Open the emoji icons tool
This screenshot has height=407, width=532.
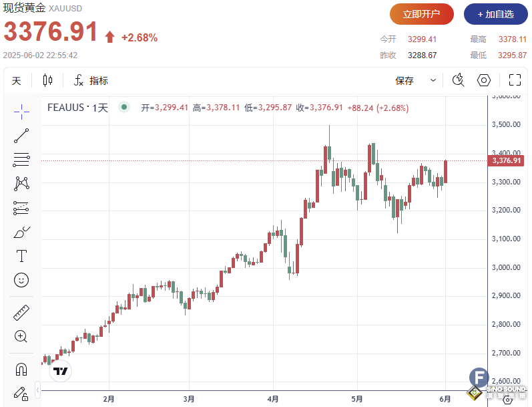pos(21,280)
